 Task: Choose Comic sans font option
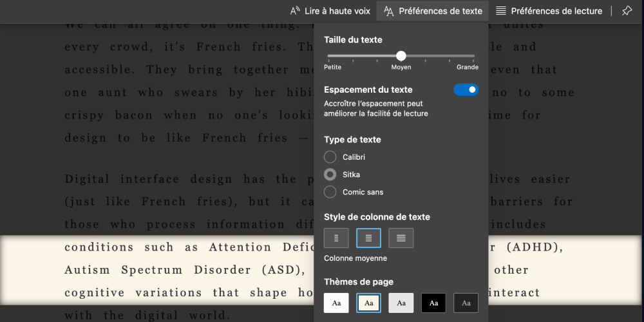[x=330, y=192]
